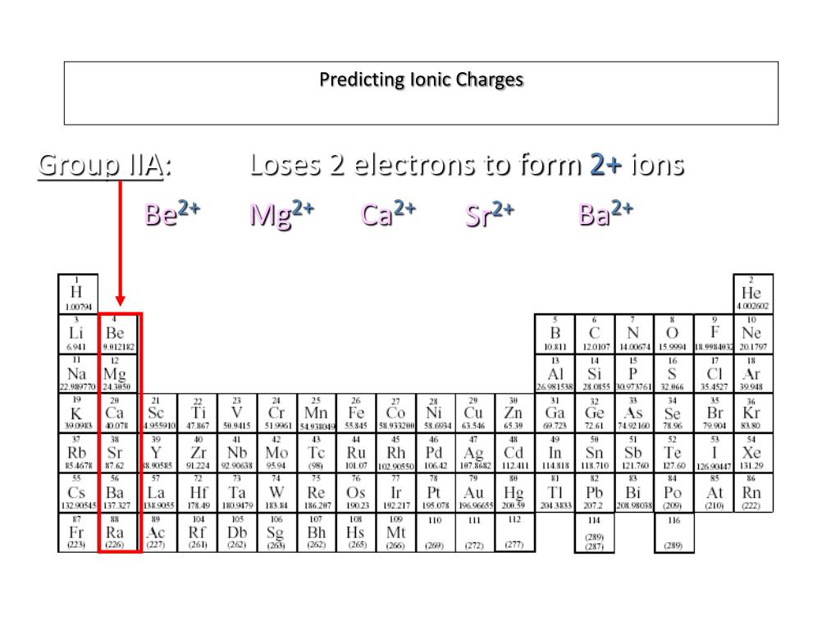Click the Be2+ ion label

(x=172, y=213)
